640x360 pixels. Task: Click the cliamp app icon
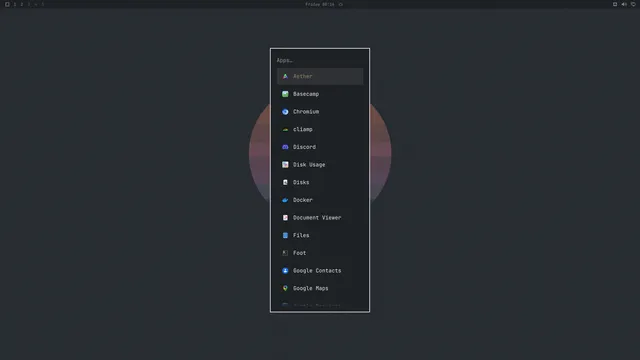[x=285, y=129]
